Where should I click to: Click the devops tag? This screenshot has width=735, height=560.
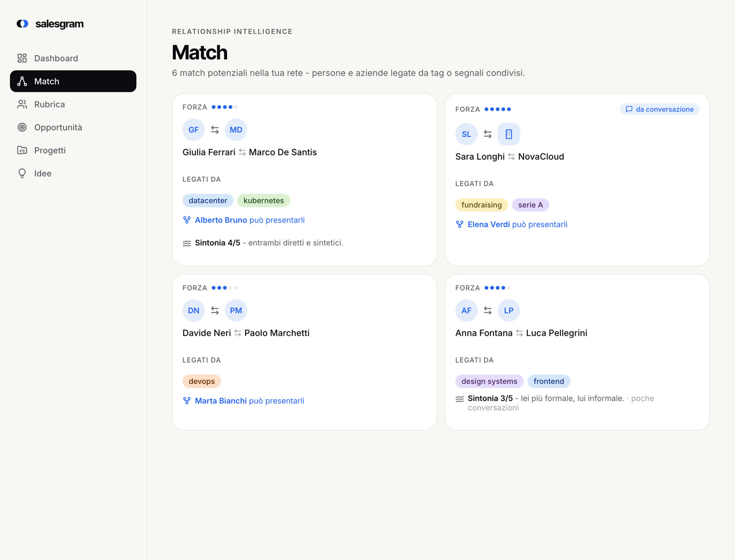tap(202, 381)
